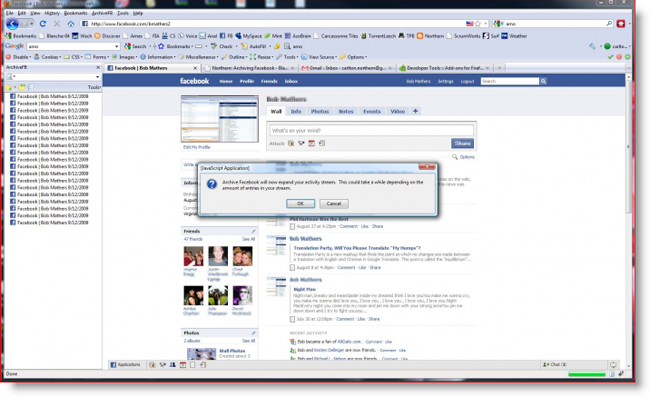The width and height of the screenshot is (650, 397).
Task: Switch to the Developer Tools Add-ons tab
Action: point(445,68)
